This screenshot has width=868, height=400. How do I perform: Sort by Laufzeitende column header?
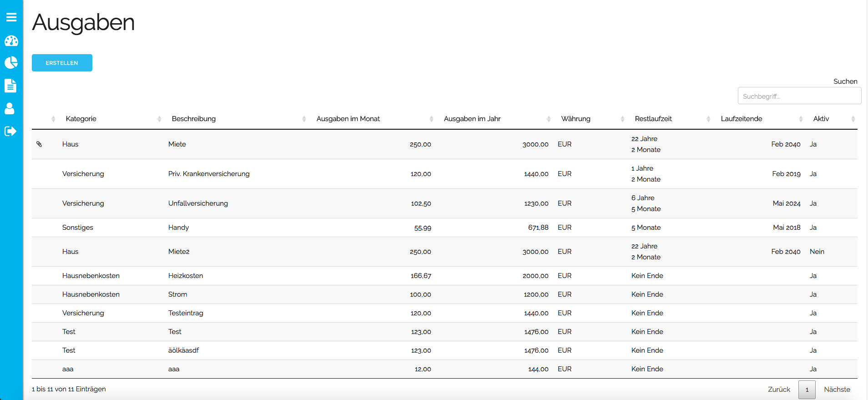point(742,119)
